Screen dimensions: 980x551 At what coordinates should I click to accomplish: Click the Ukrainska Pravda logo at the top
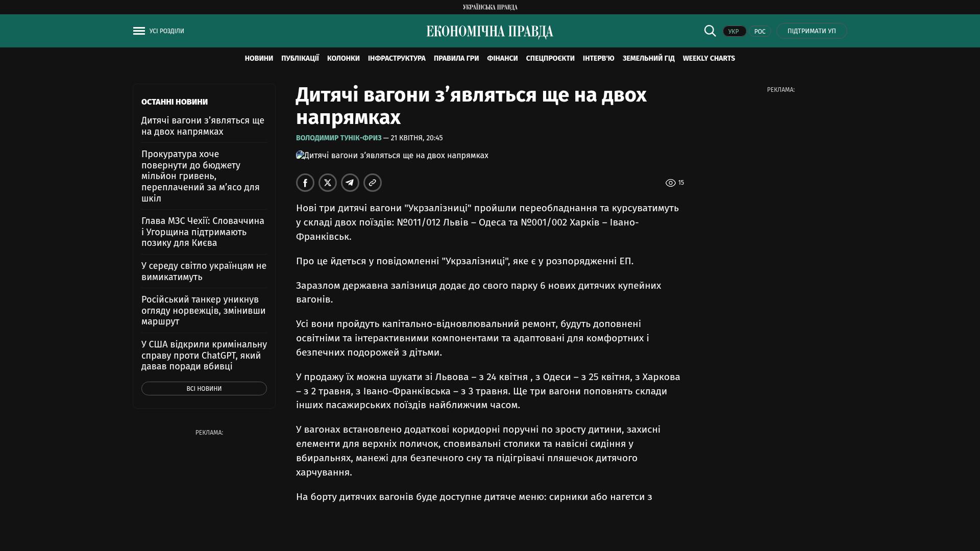pyautogui.click(x=490, y=7)
